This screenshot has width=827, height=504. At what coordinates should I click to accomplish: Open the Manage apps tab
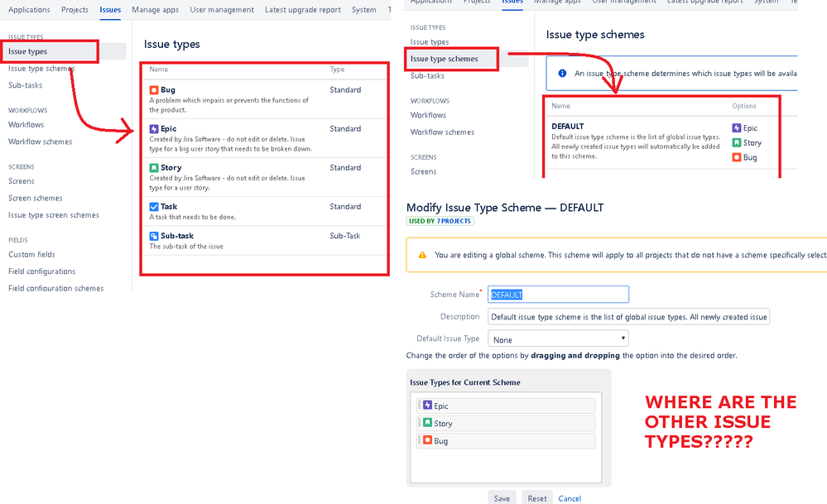[x=155, y=9]
